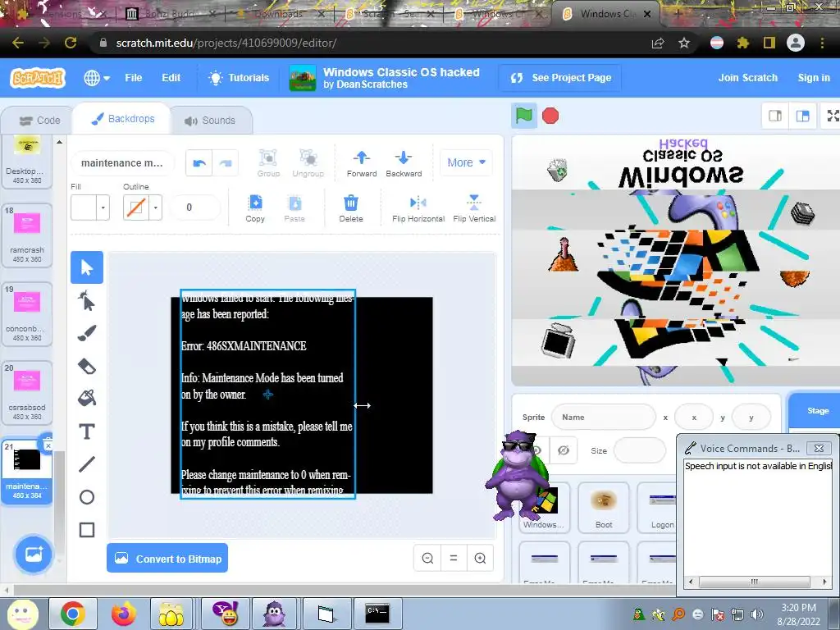Screen dimensions: 840x630
Task: Move object Forward
Action: point(362,163)
